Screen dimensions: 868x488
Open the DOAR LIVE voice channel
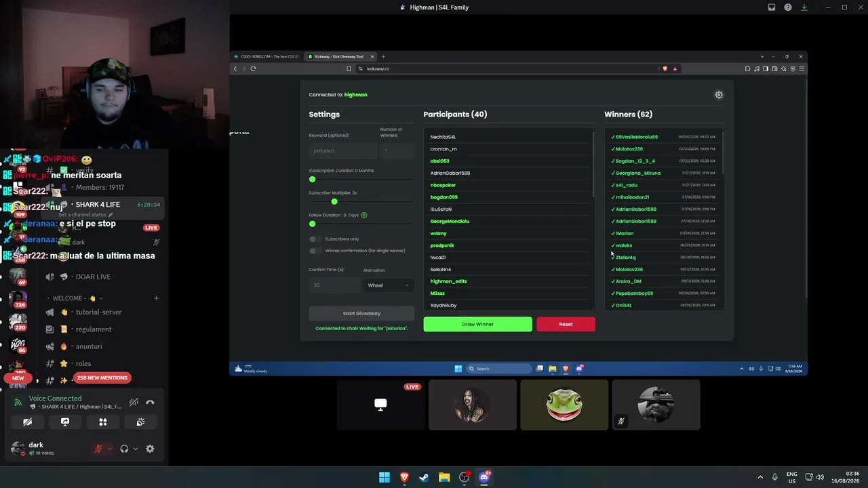click(x=93, y=277)
